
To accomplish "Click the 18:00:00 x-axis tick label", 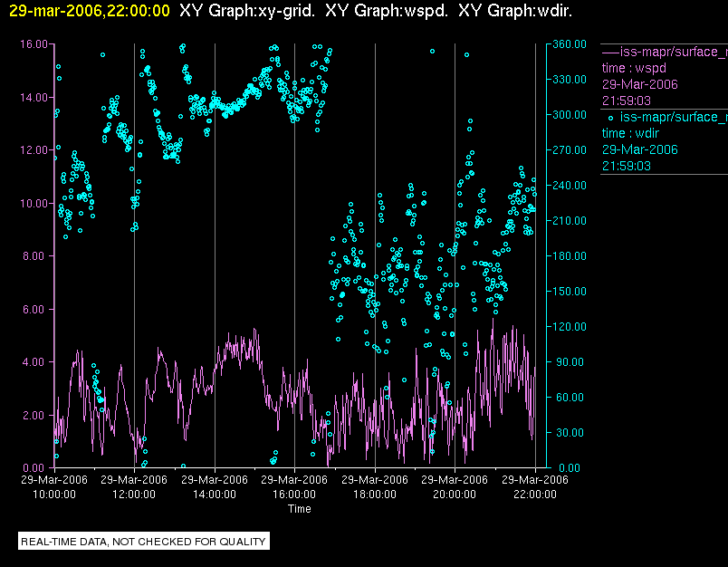I will [x=375, y=495].
